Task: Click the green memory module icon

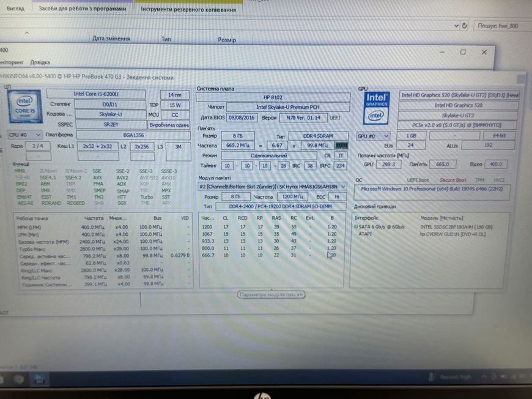Action: point(341,145)
